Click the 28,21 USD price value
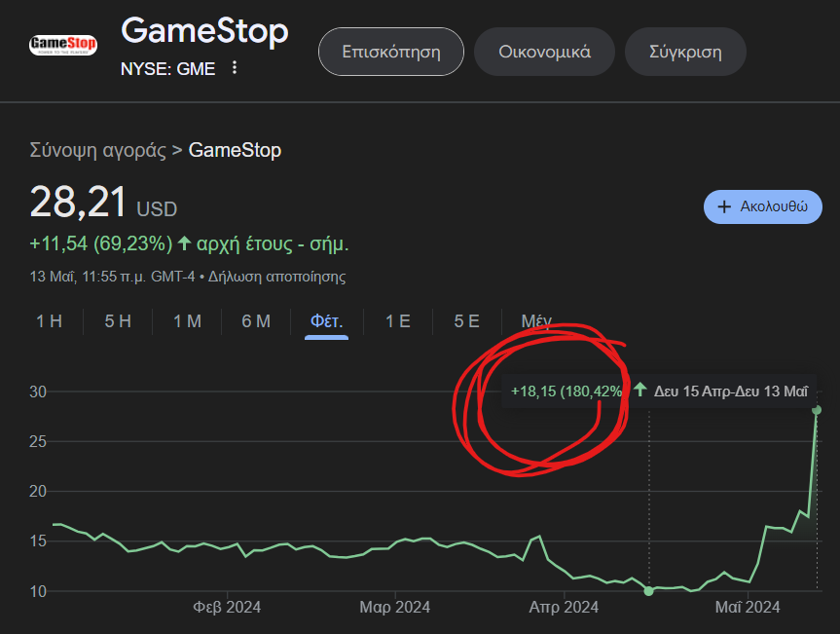The height and width of the screenshot is (634, 840). tap(103, 203)
